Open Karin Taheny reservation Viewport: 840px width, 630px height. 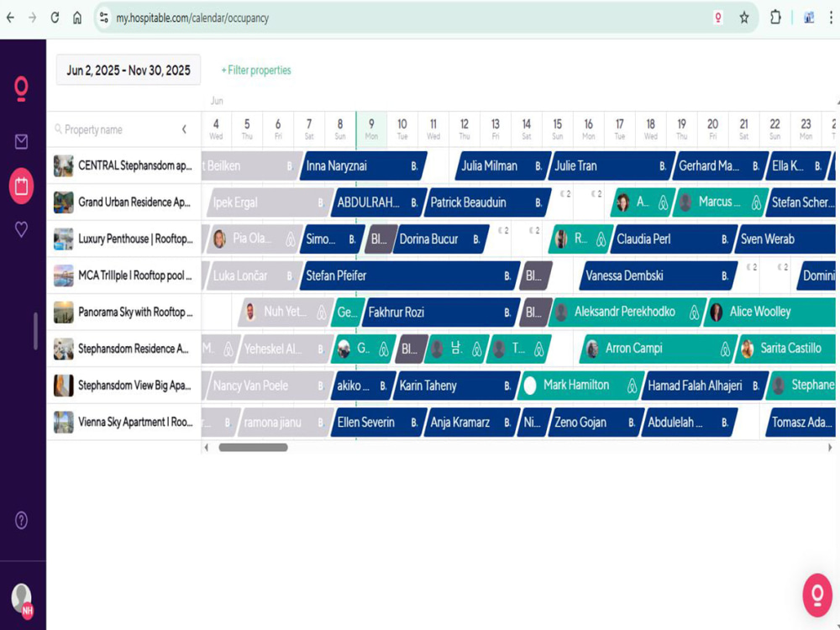click(456, 386)
